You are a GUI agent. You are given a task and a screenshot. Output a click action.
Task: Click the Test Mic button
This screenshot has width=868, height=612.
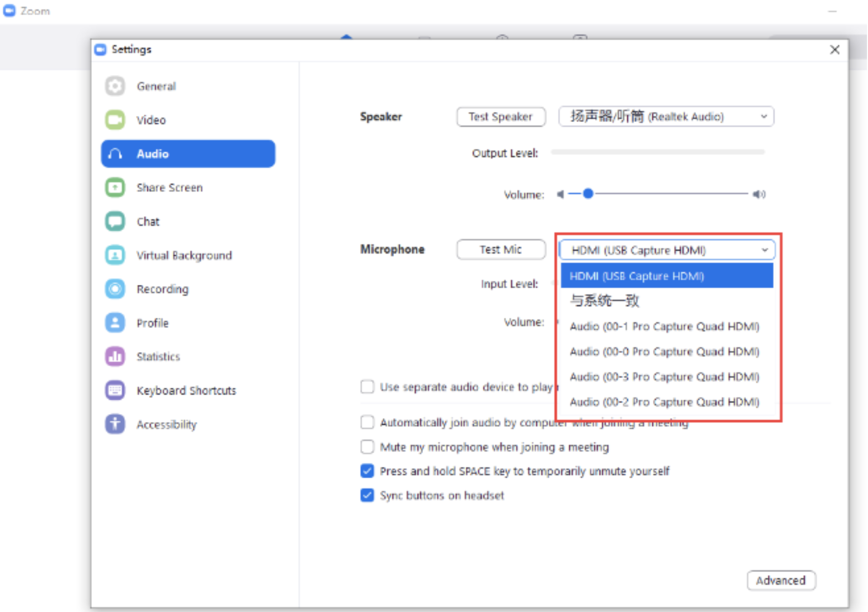tap(500, 250)
